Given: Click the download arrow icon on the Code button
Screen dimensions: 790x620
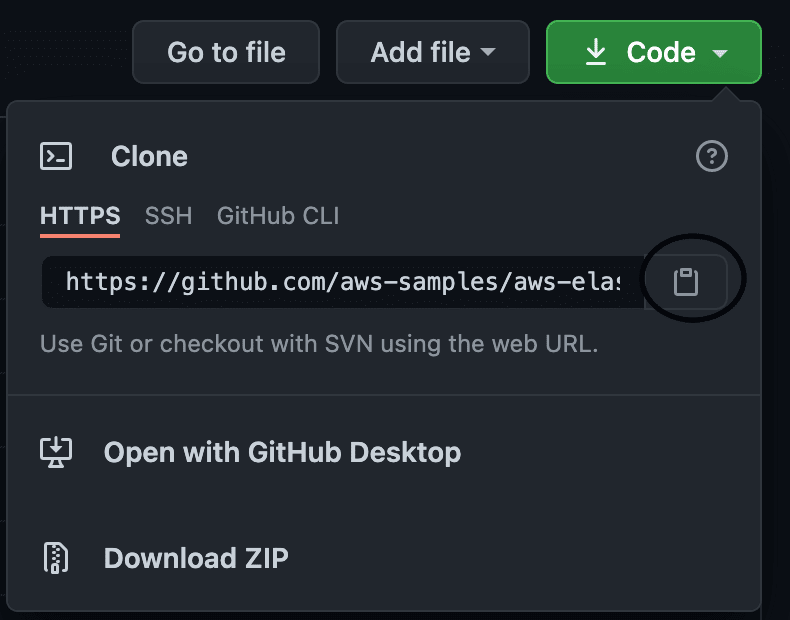Looking at the screenshot, I should click(x=596, y=52).
